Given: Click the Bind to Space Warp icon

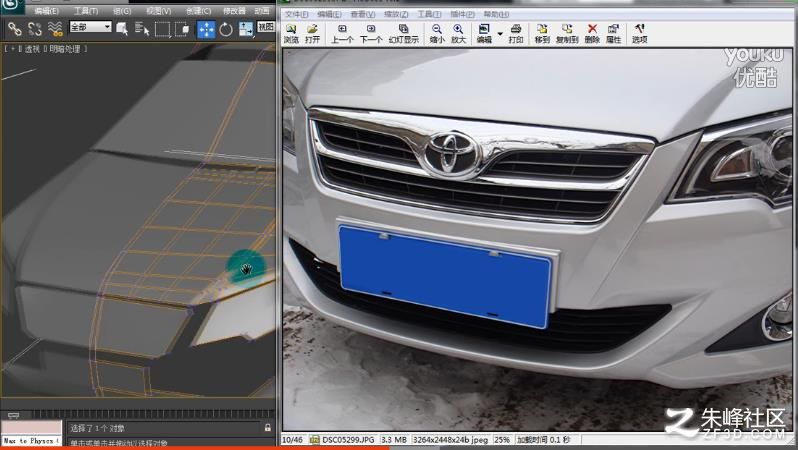Looking at the screenshot, I should 55,29.
